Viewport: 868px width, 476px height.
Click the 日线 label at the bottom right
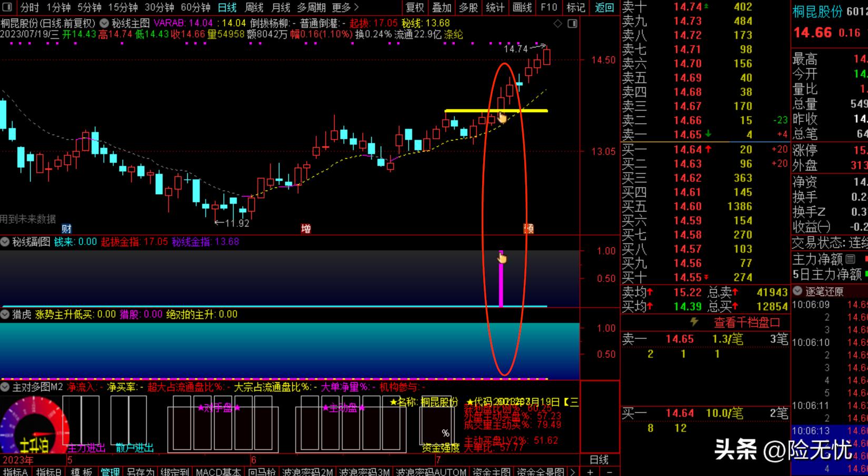point(599,459)
